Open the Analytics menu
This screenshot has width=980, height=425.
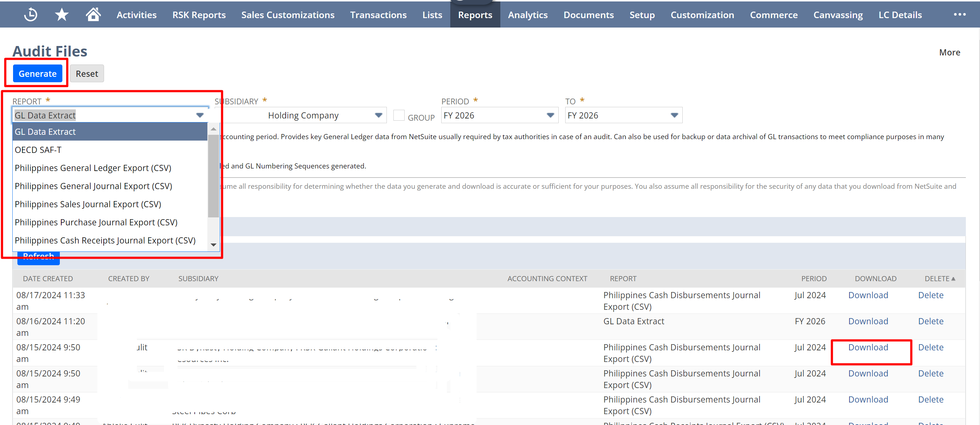point(528,15)
